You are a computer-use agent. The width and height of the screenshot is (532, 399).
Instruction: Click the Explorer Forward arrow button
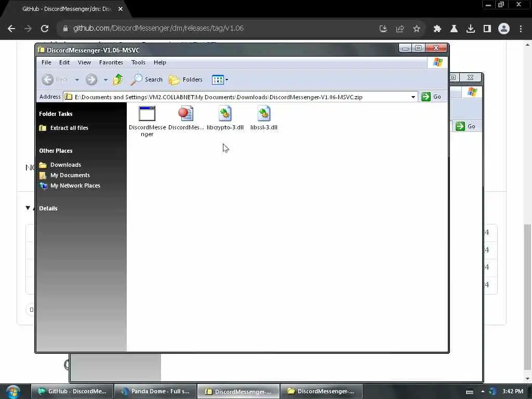click(91, 79)
